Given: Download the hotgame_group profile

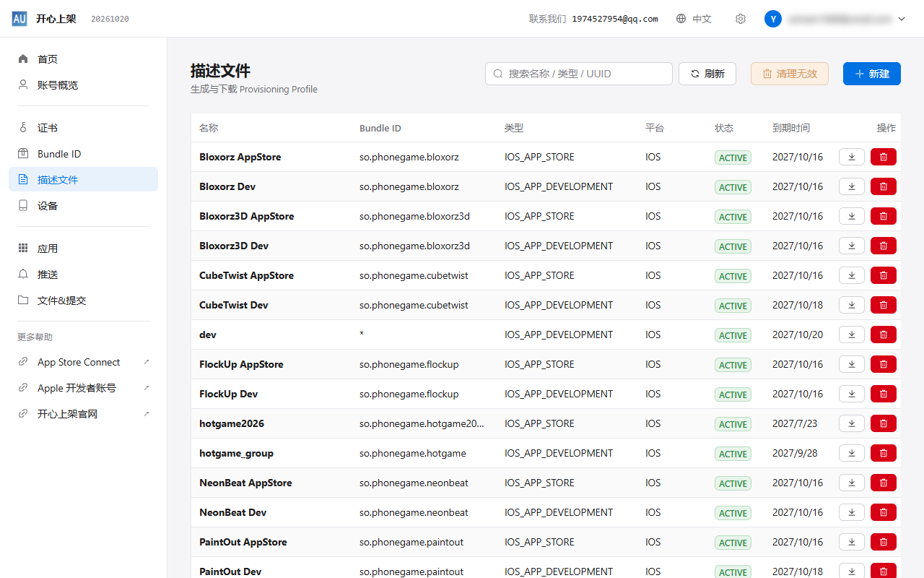Looking at the screenshot, I should pos(852,453).
